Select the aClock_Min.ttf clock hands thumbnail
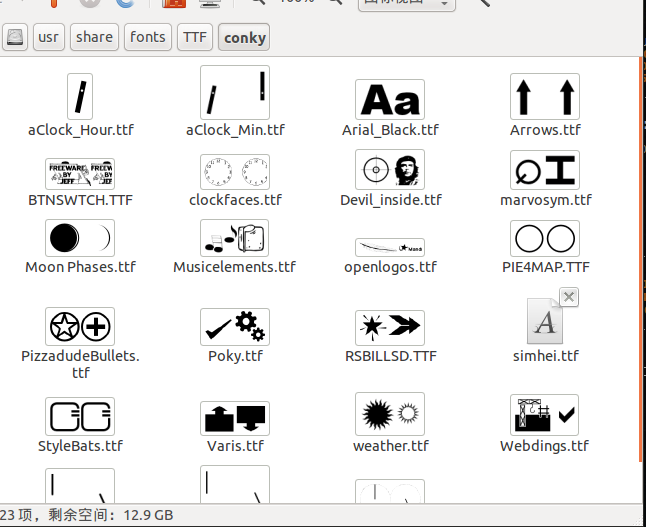The width and height of the screenshot is (646, 527). click(235, 92)
